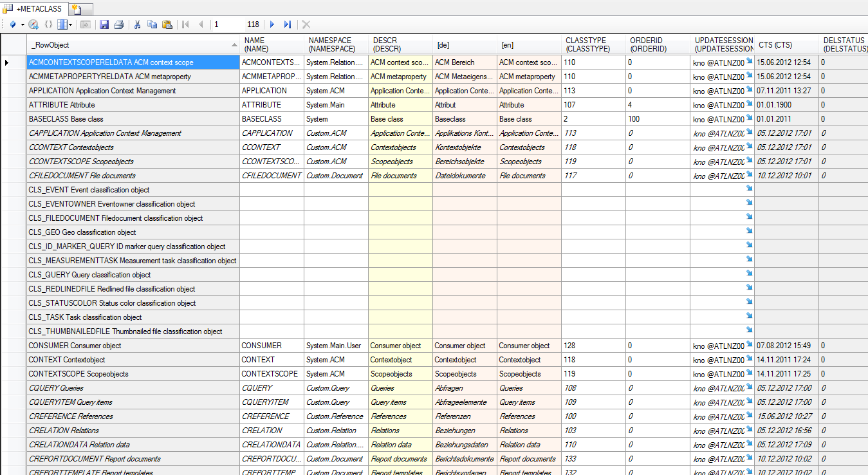Open the new blank document tab

point(77,9)
